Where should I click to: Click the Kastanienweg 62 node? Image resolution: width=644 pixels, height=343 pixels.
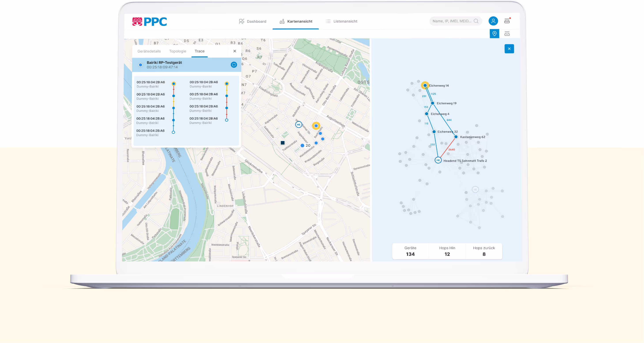456,137
